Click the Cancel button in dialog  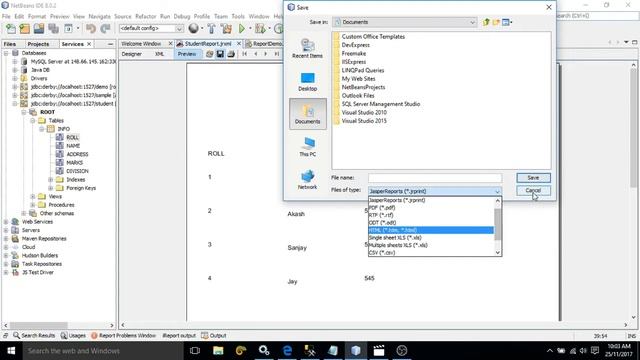pyautogui.click(x=533, y=191)
